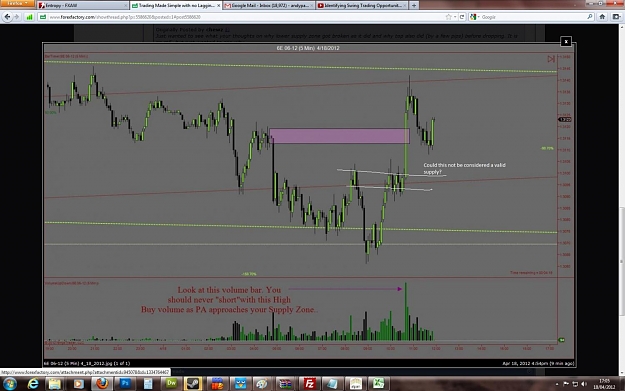Open the volume speaker tray icon
Image resolution: width=625 pixels, height=391 pixels.
[x=584, y=384]
